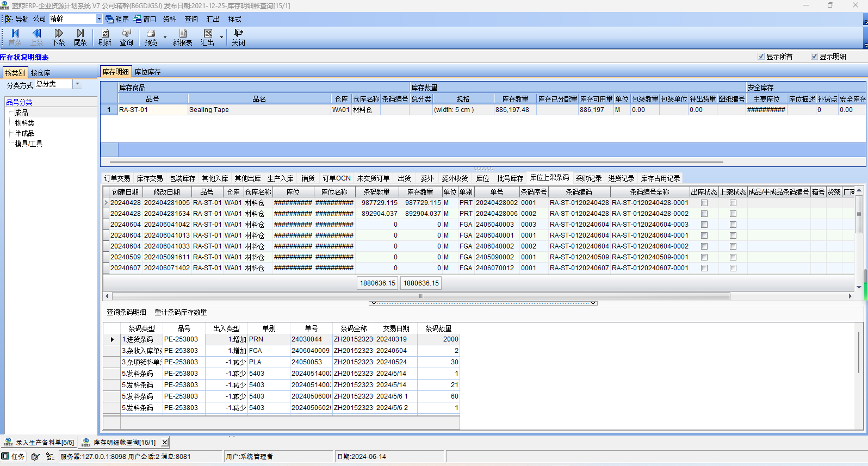Click the 查询条码明细 button
Image resolution: width=868 pixels, height=466 pixels.
coord(126,312)
